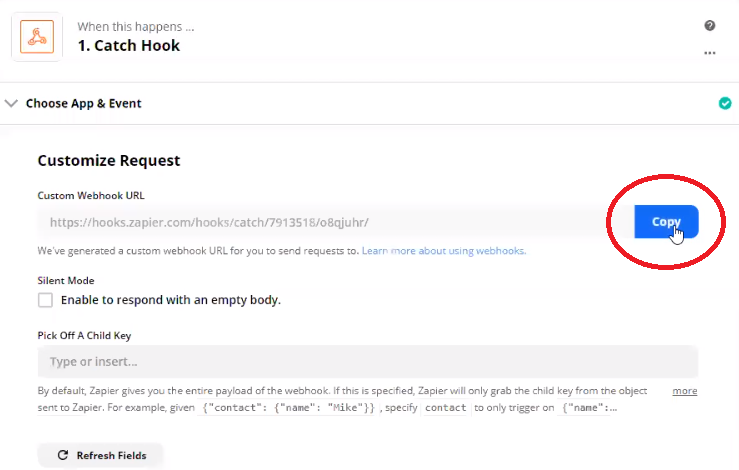739x470 pixels.
Task: Click the orange Webhooks app icon
Action: (x=37, y=37)
